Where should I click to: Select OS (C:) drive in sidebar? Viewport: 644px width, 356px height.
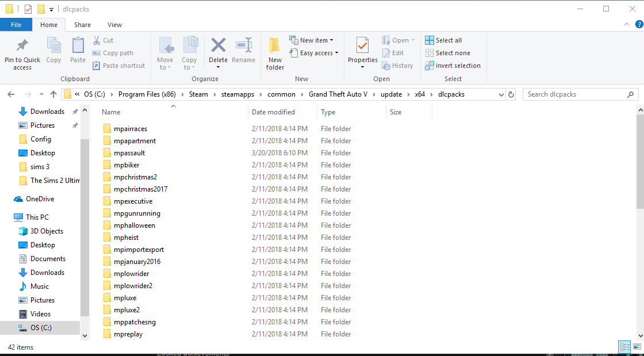(x=40, y=328)
